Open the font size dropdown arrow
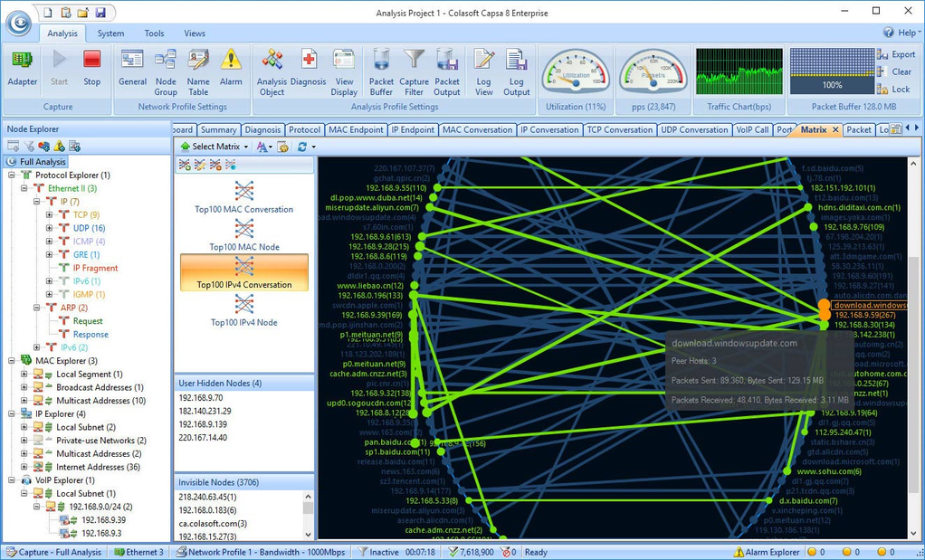Viewport: 925px width, 560px height. tap(271, 147)
